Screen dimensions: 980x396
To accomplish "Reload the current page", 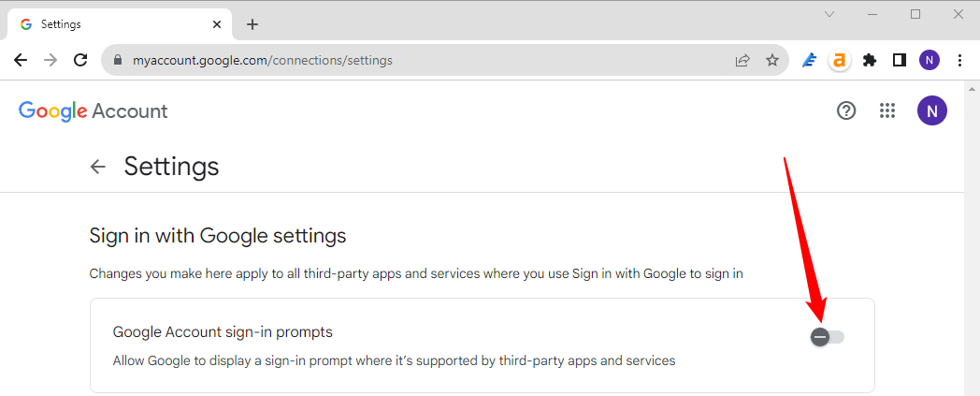I will pyautogui.click(x=80, y=60).
